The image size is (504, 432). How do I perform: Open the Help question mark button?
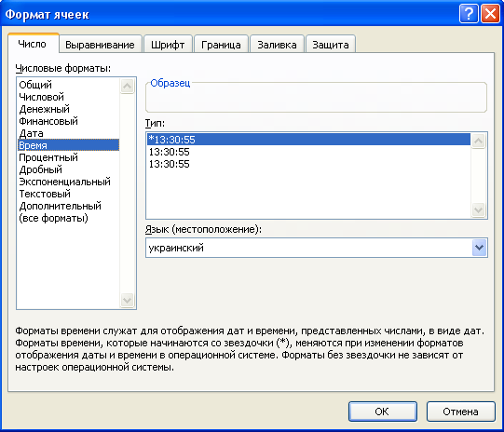point(469,14)
